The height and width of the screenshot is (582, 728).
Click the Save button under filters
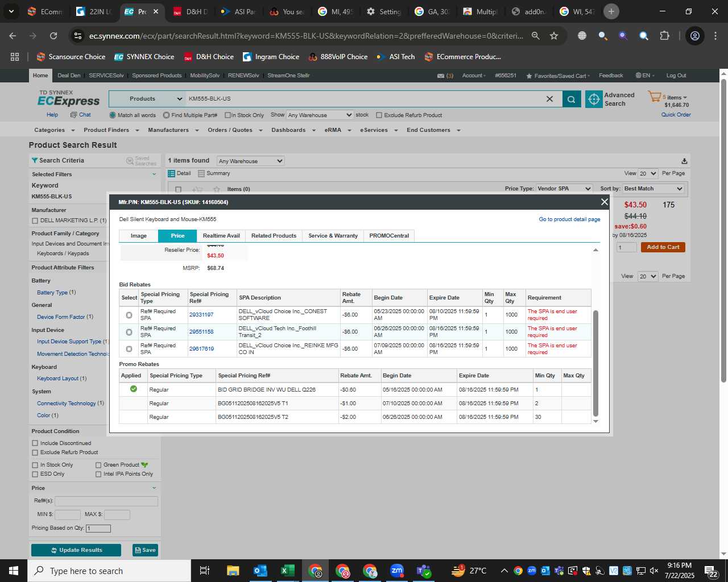click(145, 550)
